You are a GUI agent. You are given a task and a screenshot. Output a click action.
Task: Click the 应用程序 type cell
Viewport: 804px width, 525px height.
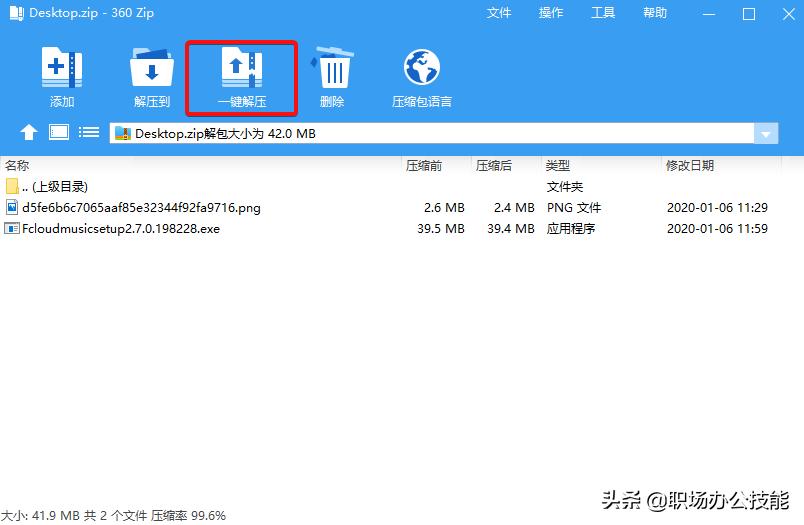pos(571,228)
